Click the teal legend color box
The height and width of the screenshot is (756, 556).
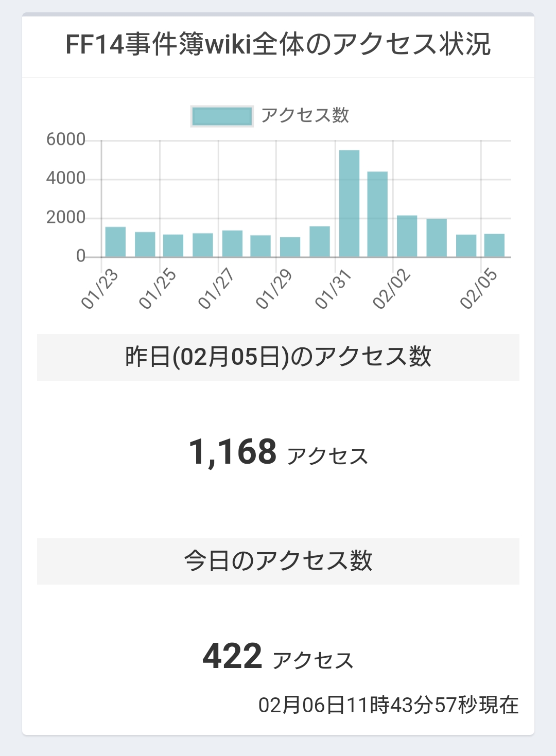click(x=222, y=116)
